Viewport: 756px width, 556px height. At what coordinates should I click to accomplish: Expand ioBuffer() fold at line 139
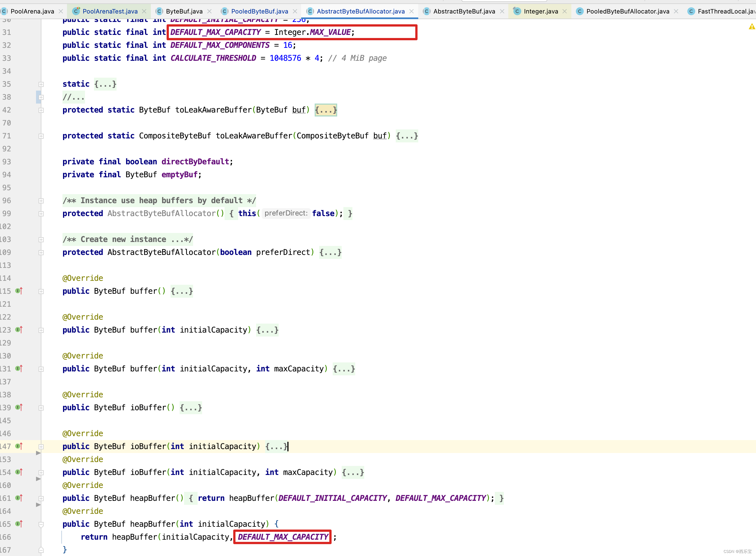pos(41,408)
